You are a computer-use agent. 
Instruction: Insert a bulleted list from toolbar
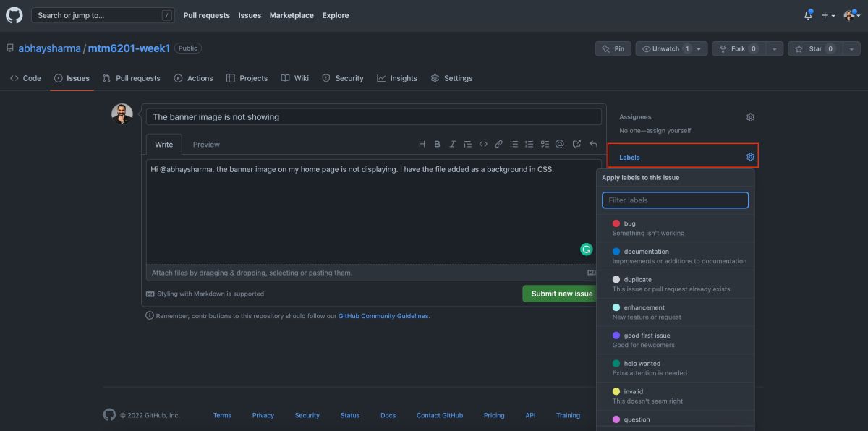pos(514,144)
